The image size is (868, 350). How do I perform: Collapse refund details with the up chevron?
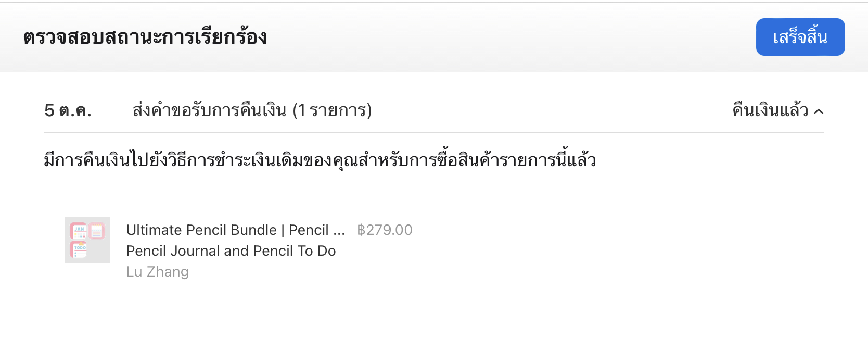pyautogui.click(x=819, y=111)
